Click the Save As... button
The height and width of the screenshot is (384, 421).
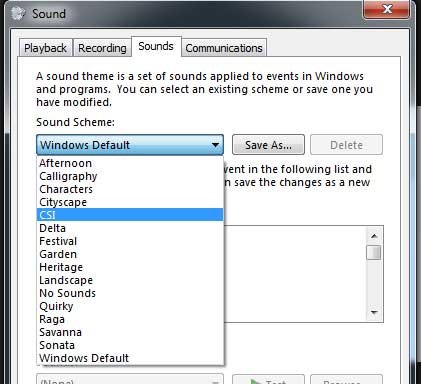coord(268,145)
